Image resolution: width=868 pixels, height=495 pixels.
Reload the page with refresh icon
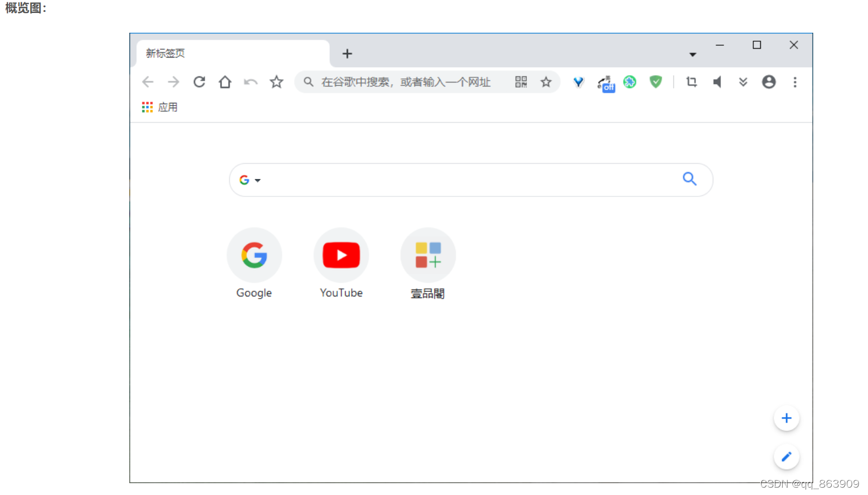click(x=199, y=82)
